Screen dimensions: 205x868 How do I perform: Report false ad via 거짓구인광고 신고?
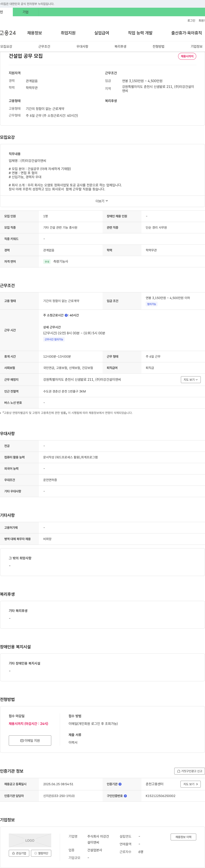click(x=189, y=771)
